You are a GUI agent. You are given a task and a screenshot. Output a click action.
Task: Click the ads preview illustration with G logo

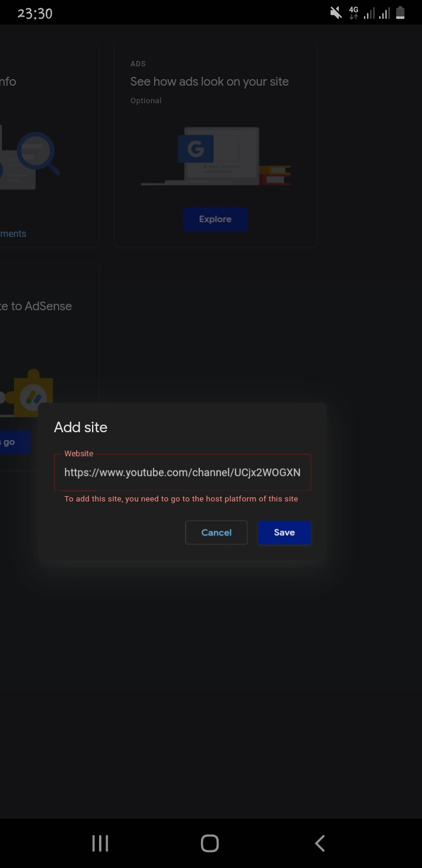(216, 156)
